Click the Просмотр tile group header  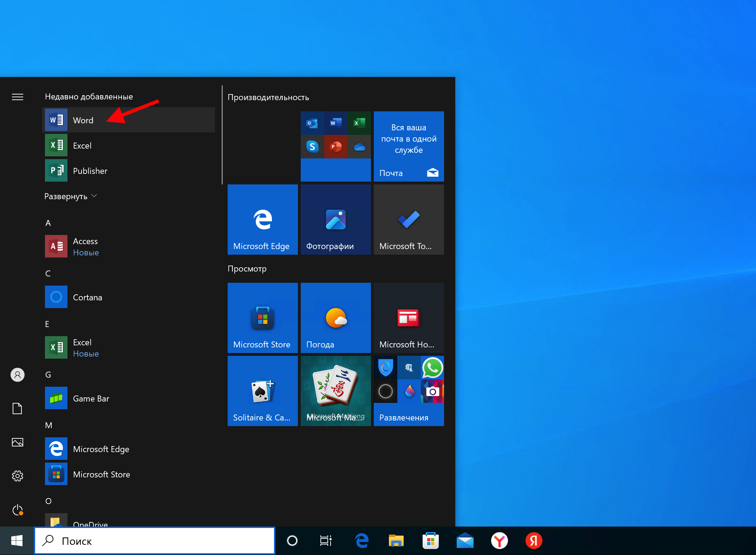247,269
